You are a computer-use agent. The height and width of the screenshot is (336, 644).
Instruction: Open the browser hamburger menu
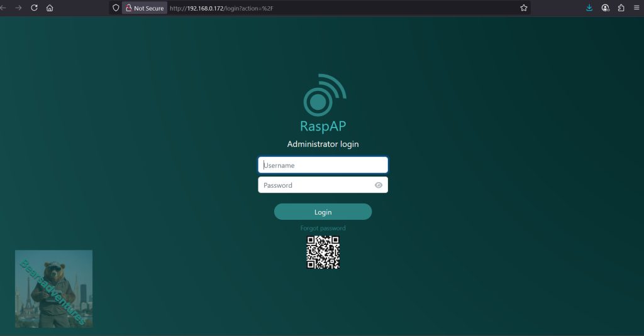tap(636, 8)
